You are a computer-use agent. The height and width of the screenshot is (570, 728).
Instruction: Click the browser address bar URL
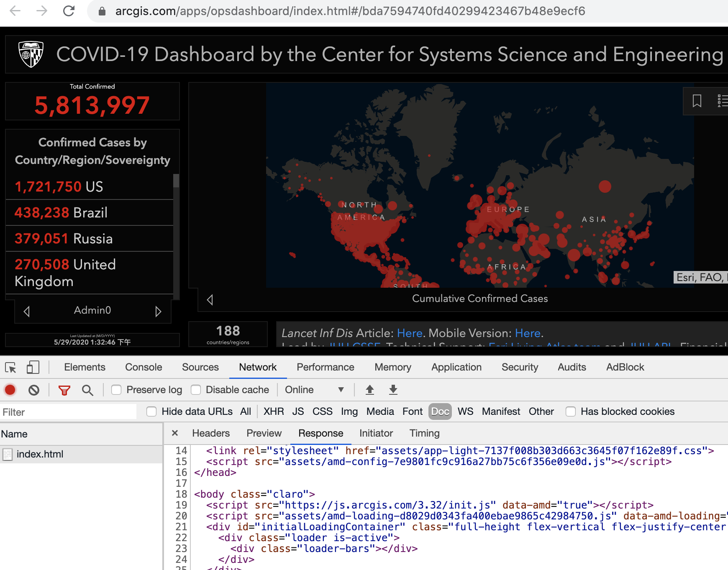350,11
